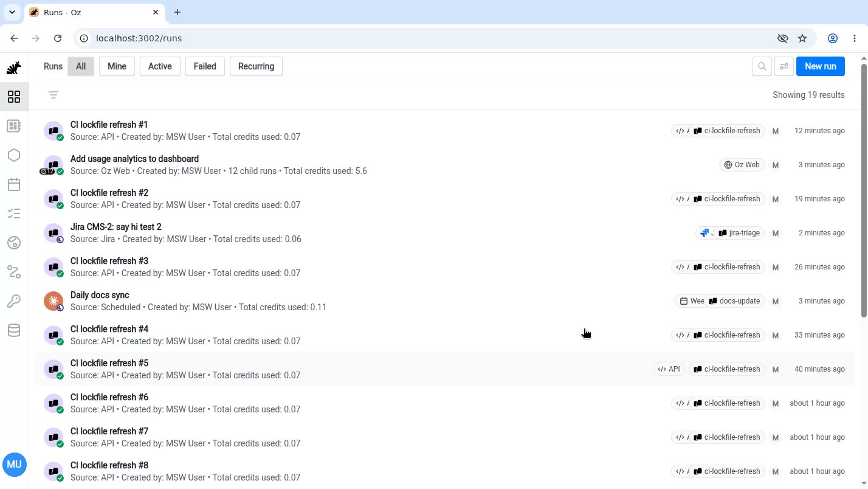Open the globe icon in sidebar
The height and width of the screenshot is (489, 868).
[x=14, y=243]
